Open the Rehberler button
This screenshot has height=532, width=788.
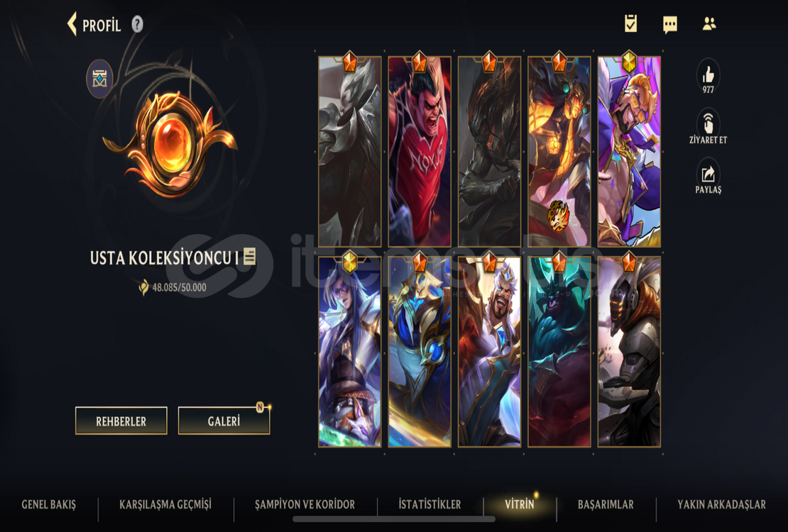pos(121,421)
